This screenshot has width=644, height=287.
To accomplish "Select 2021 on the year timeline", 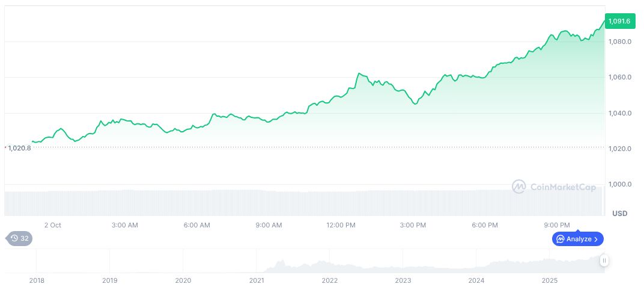I will [x=257, y=280].
